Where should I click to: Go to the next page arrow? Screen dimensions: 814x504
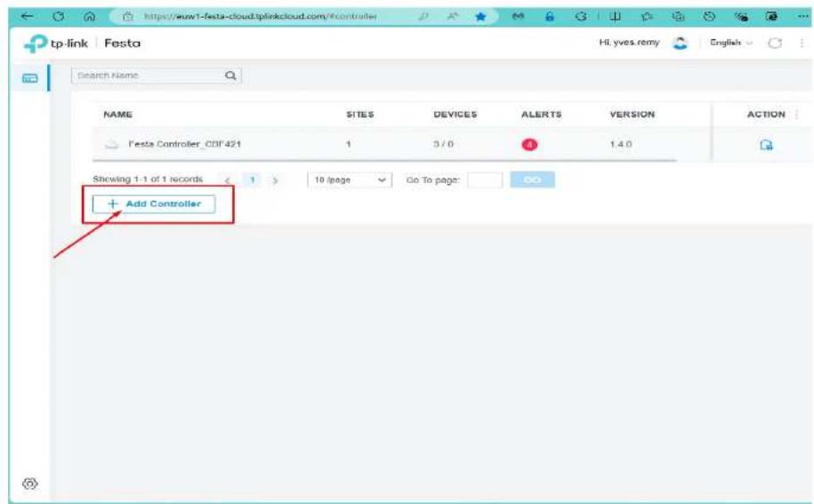[x=275, y=180]
